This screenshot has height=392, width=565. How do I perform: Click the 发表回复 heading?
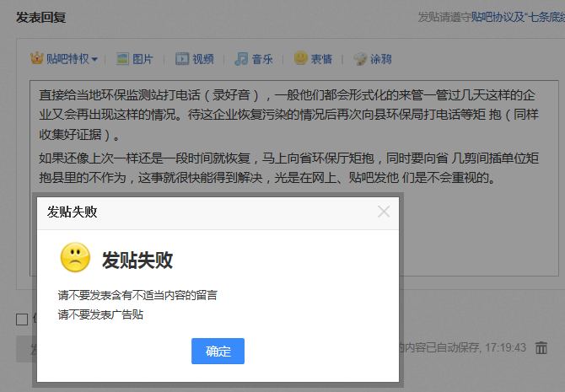tap(40, 18)
